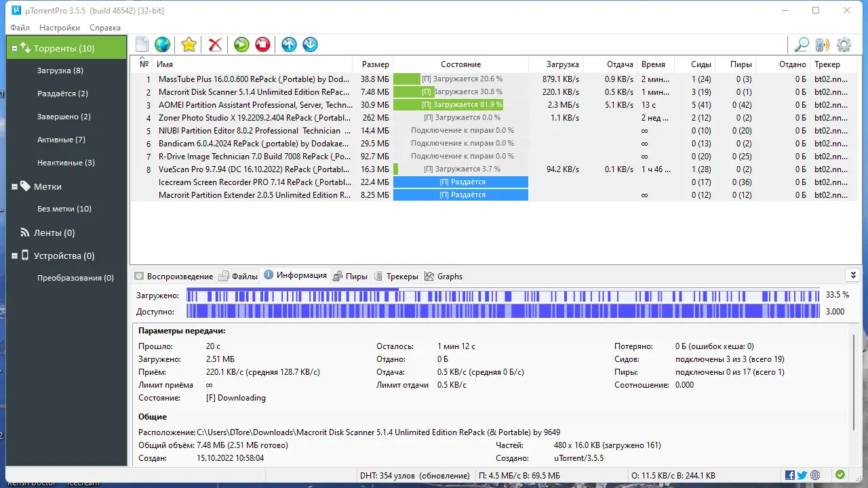This screenshot has height=488, width=868.
Task: Sort the list by the Время column header
Action: [x=656, y=64]
